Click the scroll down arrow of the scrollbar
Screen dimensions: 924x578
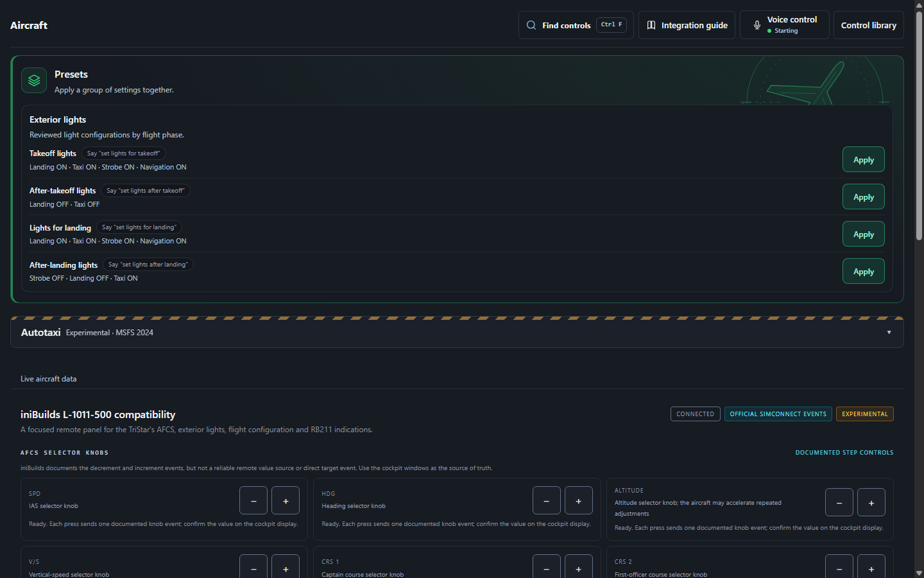919,573
